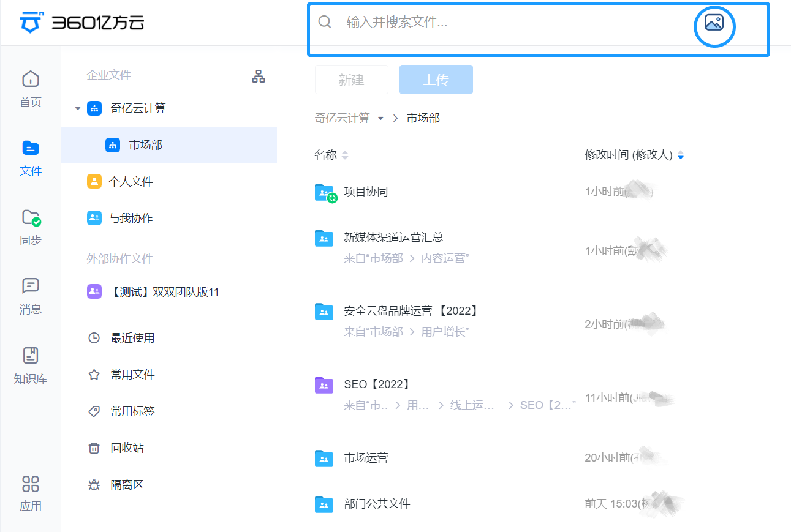Screen dimensions: 791x532
Task: Click the 新媒体渠道运营汇总 folder icon
Action: point(324,238)
